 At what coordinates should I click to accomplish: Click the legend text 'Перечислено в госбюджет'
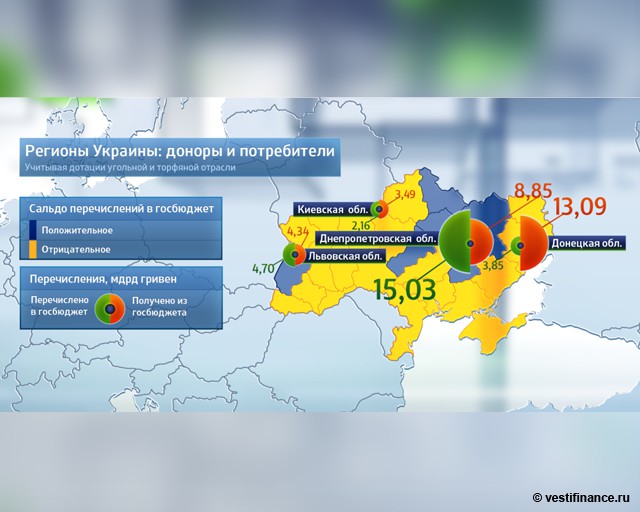[60, 306]
